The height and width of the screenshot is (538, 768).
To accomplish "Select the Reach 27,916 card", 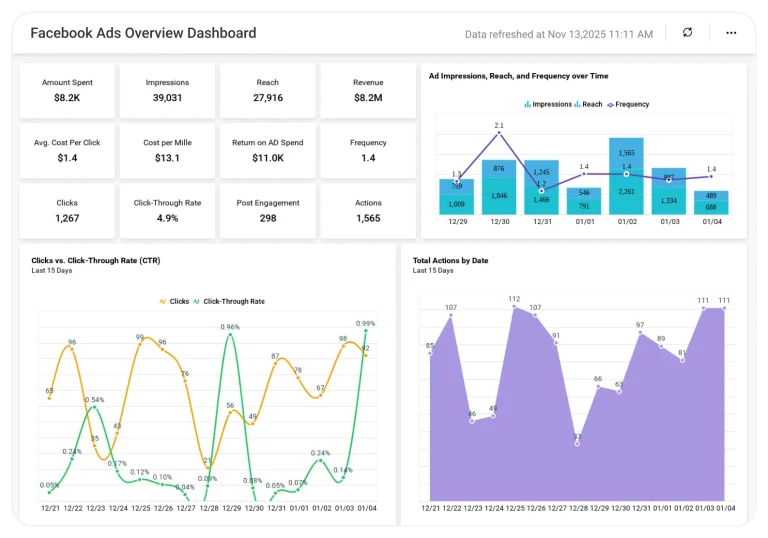I will (x=268, y=90).
